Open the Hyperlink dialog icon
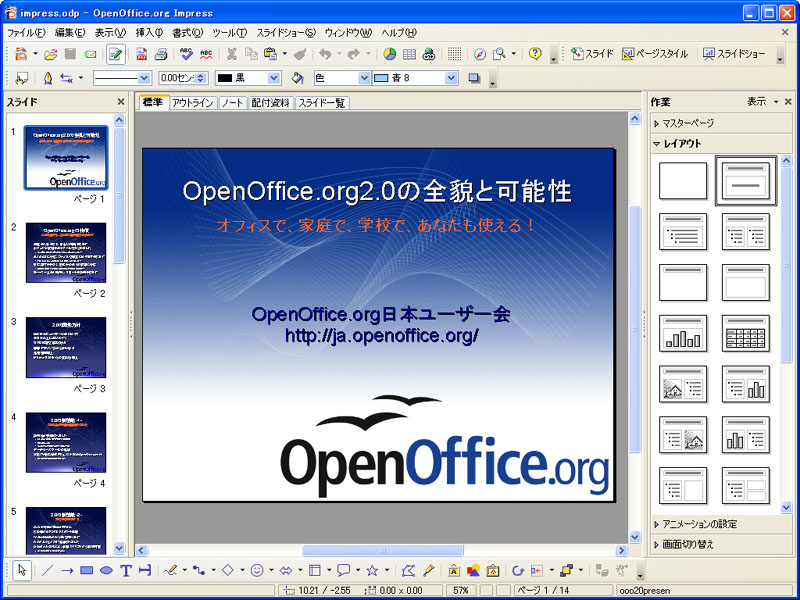The height and width of the screenshot is (600, 800). 429,54
